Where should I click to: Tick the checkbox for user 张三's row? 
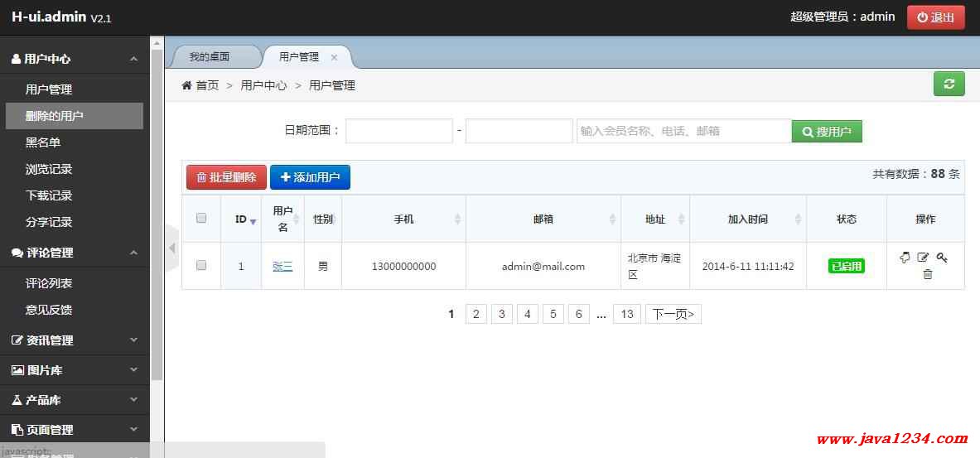point(201,266)
